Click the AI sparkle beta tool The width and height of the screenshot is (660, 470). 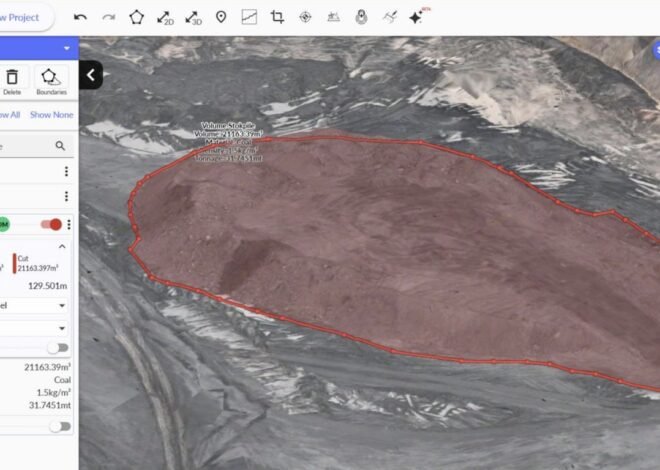tap(417, 17)
